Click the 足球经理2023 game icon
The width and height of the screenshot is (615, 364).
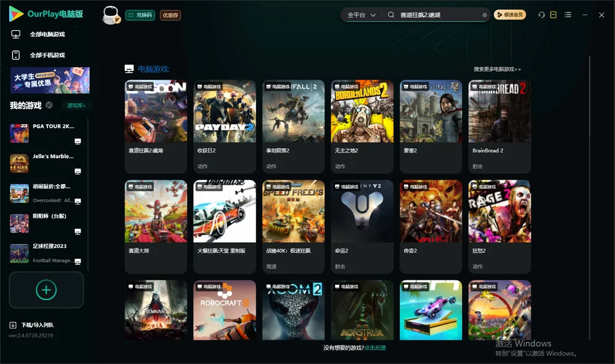[x=19, y=253]
